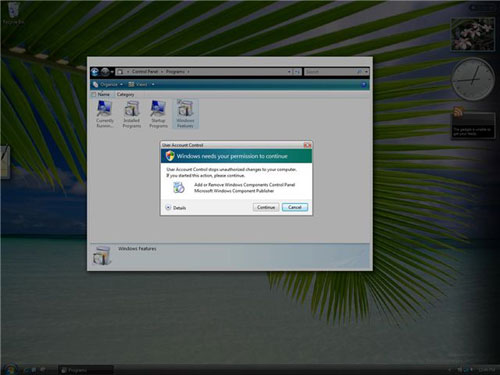500x375 pixels.
Task: Sort by the Category column header
Action: (x=126, y=95)
